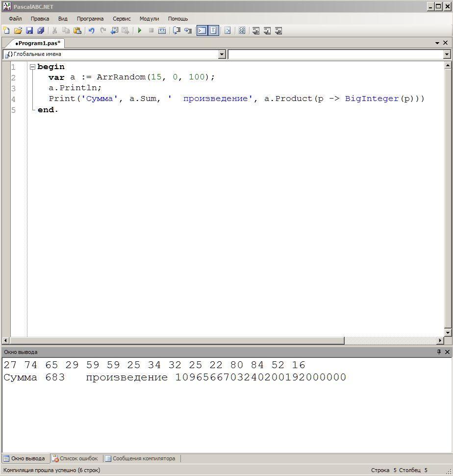Close the Program1.pas document tab
Image resolution: width=453 pixels, height=476 pixels.
tap(446, 43)
